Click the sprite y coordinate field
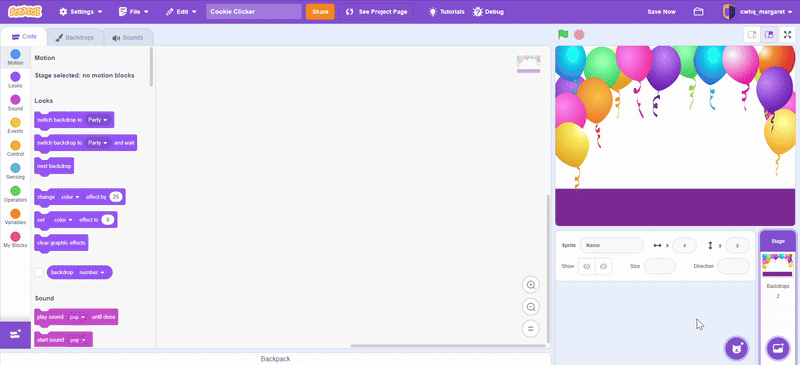This screenshot has width=800, height=365. point(737,245)
